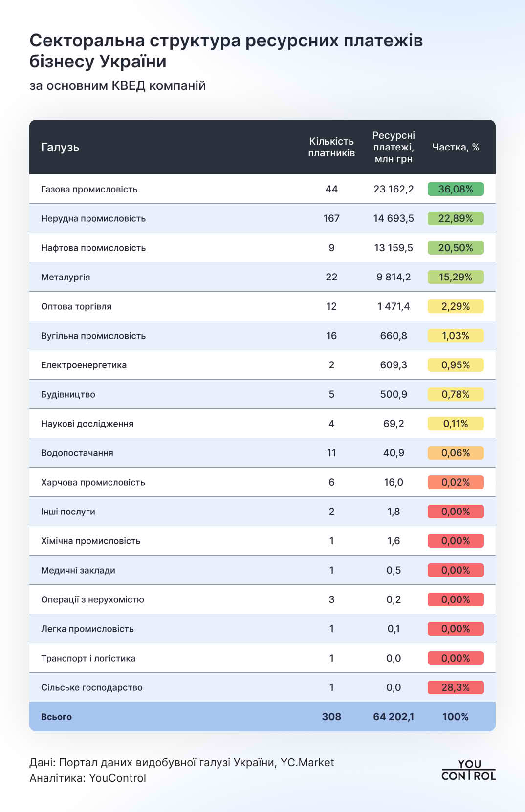This screenshot has width=525, height=812.
Task: Click the "Електроенергетика" row label
Action: (84, 365)
